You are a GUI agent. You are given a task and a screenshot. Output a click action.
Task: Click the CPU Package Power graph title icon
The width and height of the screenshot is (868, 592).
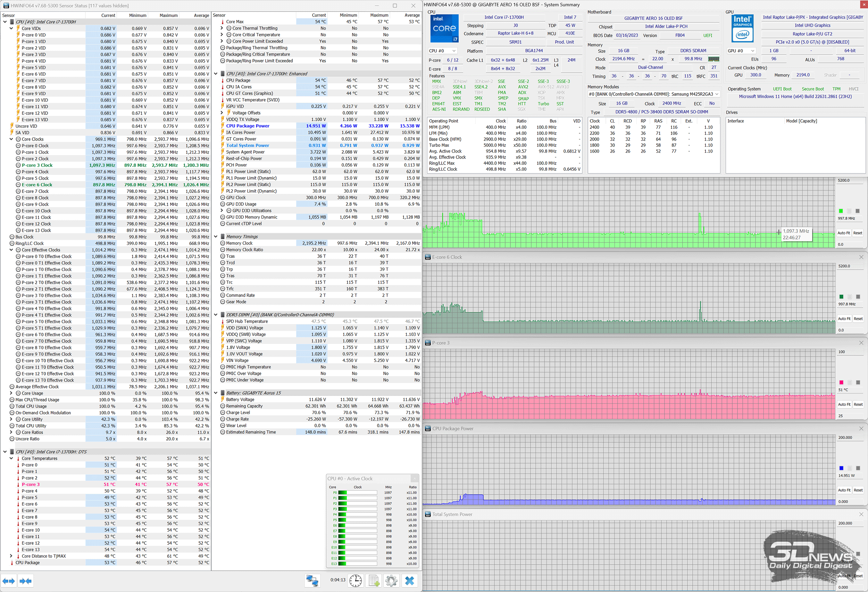(x=428, y=429)
